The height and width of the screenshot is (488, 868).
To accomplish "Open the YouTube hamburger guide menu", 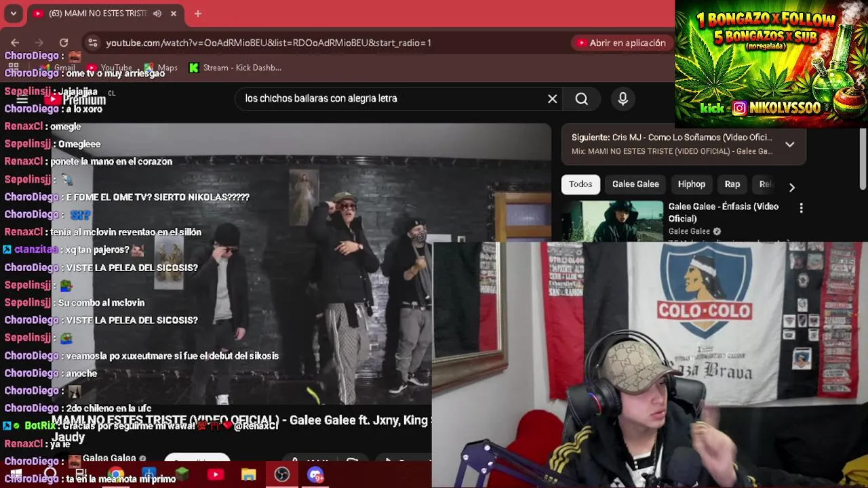I will (x=22, y=99).
